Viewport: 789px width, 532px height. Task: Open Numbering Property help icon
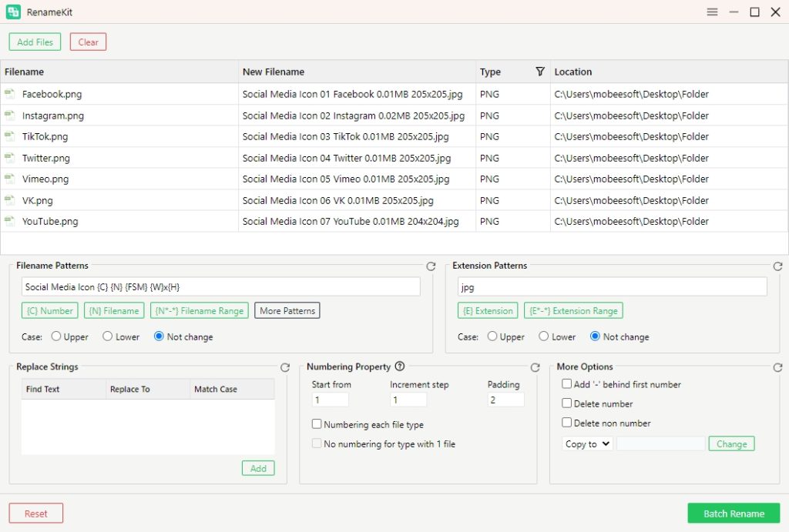click(400, 367)
